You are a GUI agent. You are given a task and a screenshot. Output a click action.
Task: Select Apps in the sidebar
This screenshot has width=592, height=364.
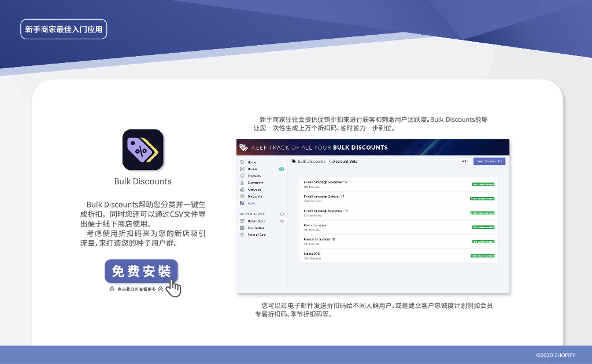pos(251,203)
